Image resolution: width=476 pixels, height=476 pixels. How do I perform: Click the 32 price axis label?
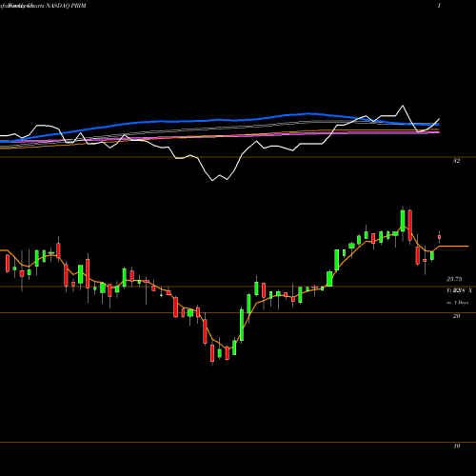click(456, 161)
